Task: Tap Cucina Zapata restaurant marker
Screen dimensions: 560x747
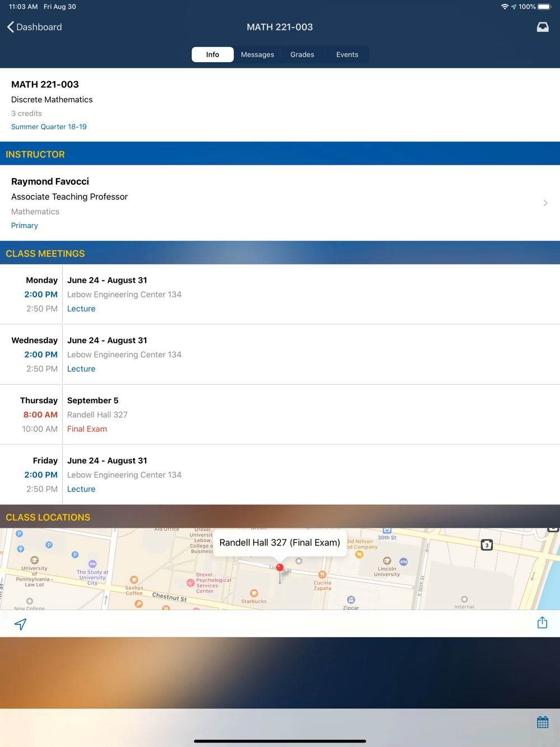Action: pos(322,575)
